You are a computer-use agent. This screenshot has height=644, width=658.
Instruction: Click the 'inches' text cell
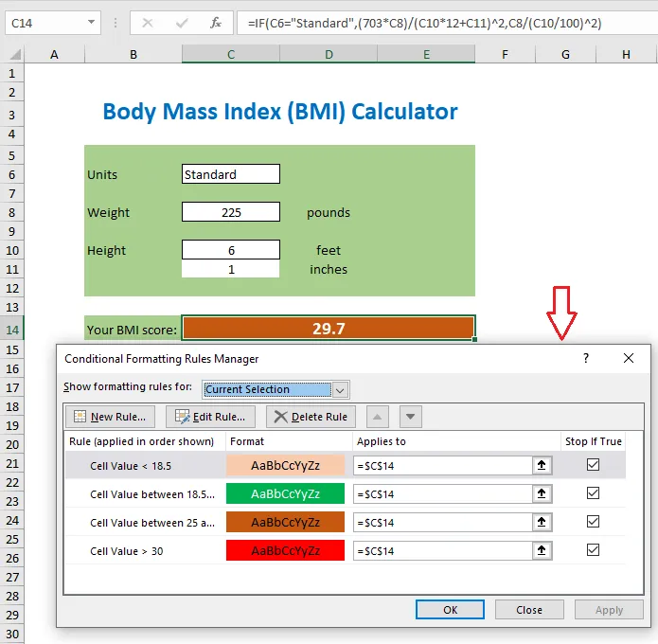click(x=329, y=269)
